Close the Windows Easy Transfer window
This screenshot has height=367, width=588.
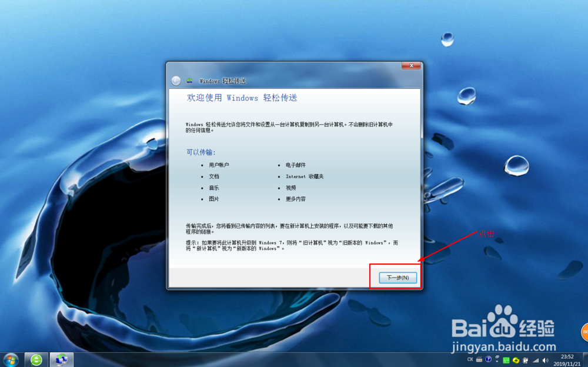410,66
